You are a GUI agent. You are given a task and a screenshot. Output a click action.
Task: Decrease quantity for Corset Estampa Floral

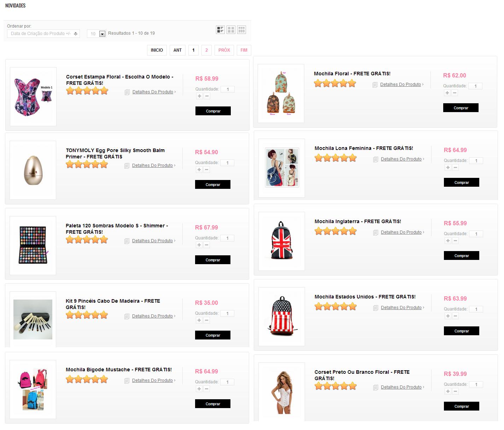click(207, 96)
